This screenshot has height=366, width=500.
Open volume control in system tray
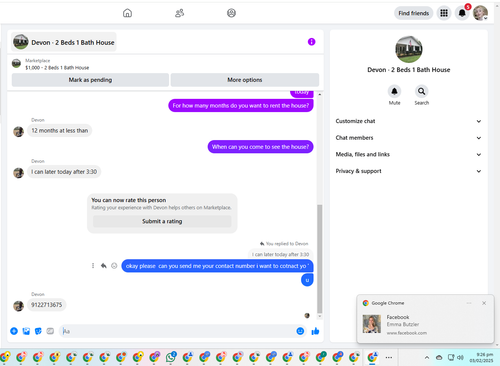click(x=460, y=357)
